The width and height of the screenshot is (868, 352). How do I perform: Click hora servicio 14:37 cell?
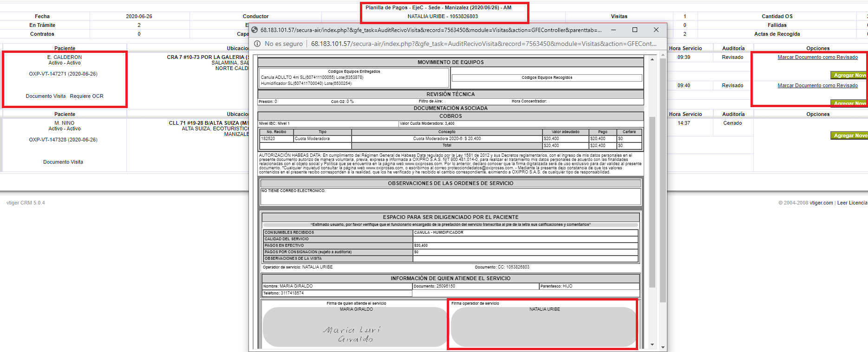point(684,123)
